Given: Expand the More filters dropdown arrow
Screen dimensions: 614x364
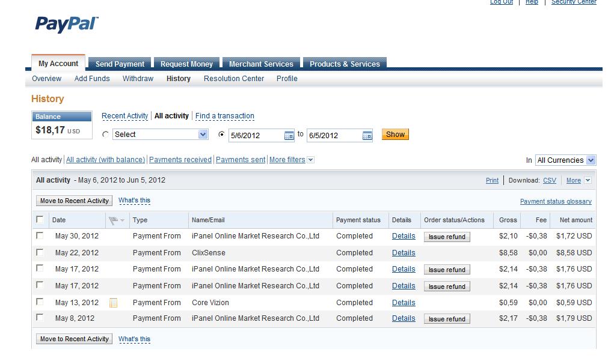Looking at the screenshot, I should [310, 160].
